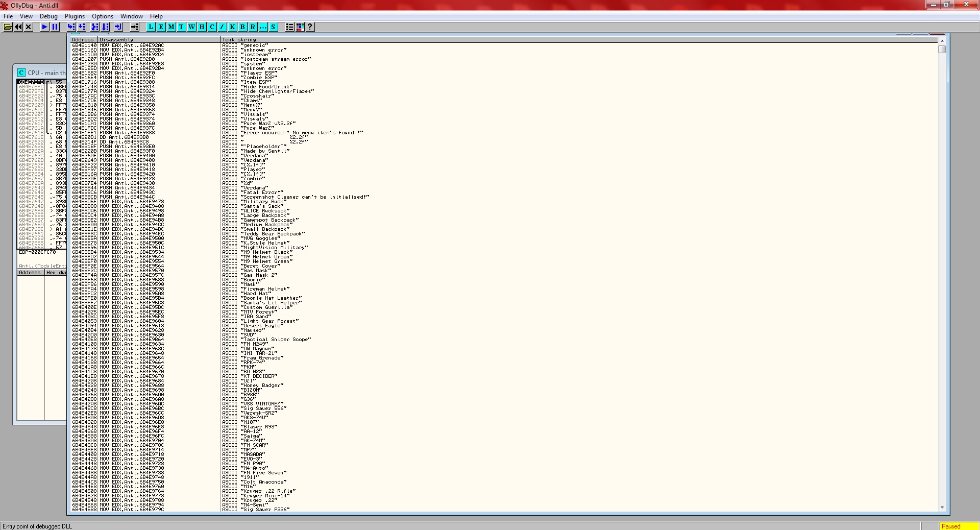Open the File menu
Image resolution: width=980 pixels, height=530 pixels.
click(x=8, y=16)
